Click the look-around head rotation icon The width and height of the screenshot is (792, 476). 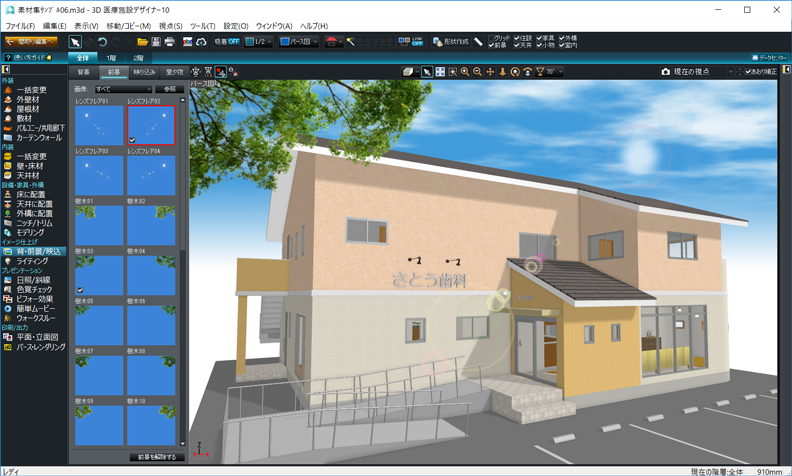point(527,72)
